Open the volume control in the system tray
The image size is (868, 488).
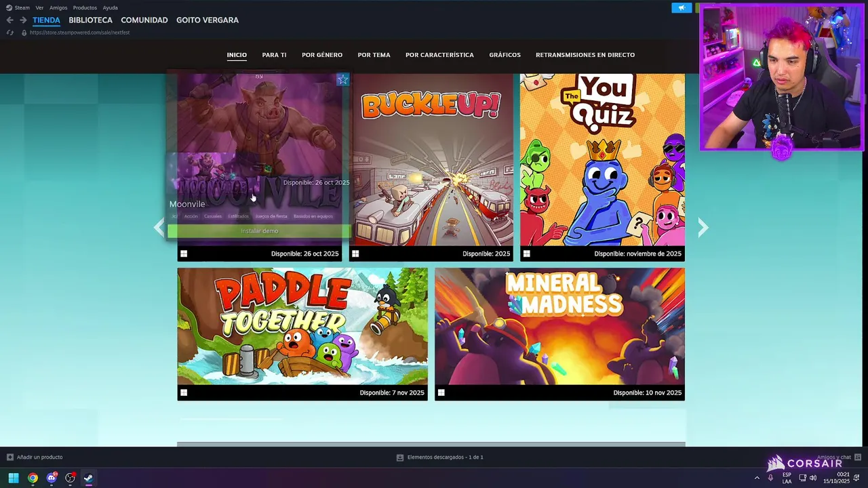[812, 478]
